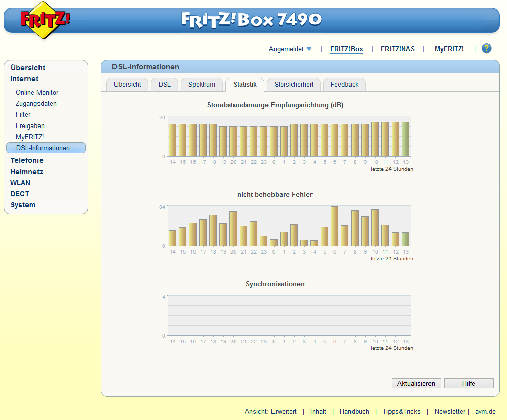This screenshot has width=507, height=420.
Task: Click tallest hour 6 bar in Fehler chart
Action: [x=335, y=227]
